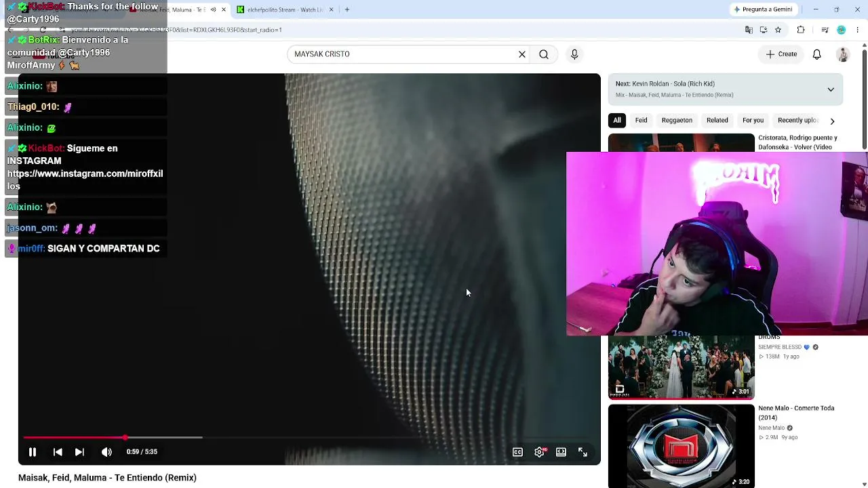This screenshot has width=868, height=488.
Task: Close the elchefpollito Stream tab
Action: point(331,9)
